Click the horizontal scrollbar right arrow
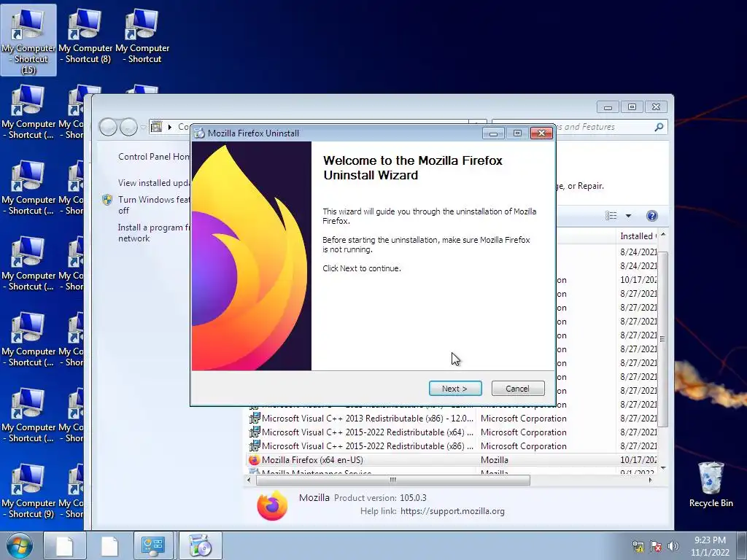Viewport: 747px width, 560px height. point(650,480)
